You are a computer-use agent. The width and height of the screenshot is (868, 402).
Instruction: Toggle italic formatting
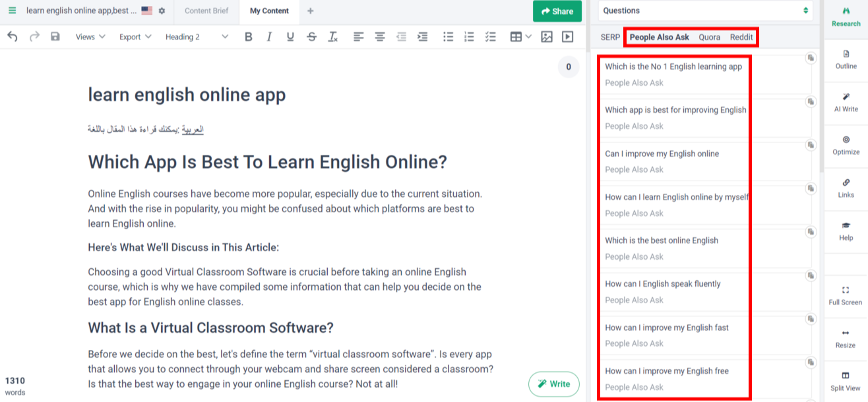pos(269,37)
